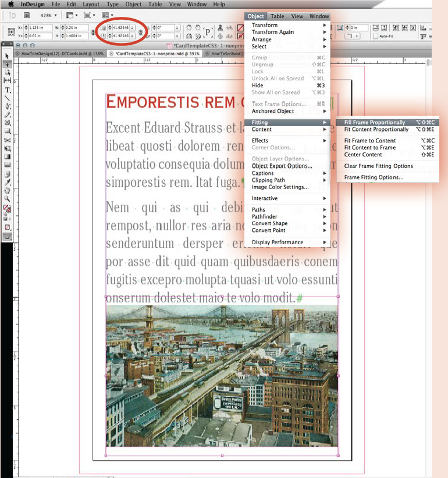This screenshot has width=448, height=478.
Task: Toggle the constrain scale proportions link icon
Action: click(x=140, y=31)
